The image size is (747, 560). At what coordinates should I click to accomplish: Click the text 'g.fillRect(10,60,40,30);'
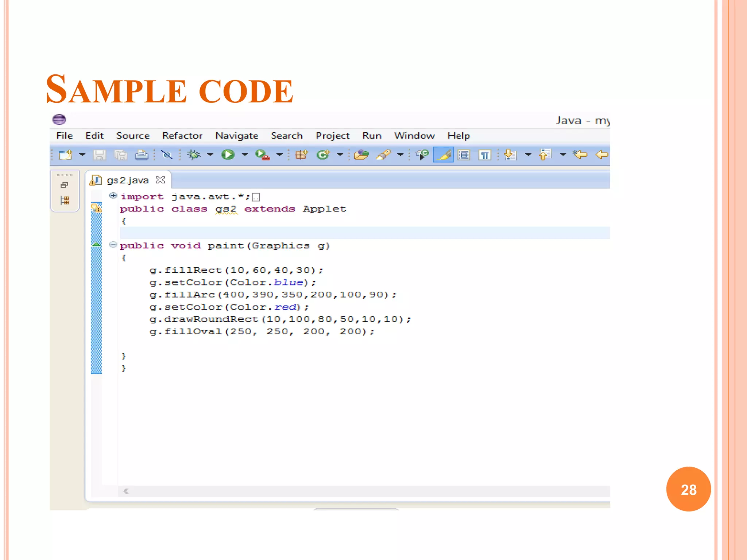(x=236, y=271)
